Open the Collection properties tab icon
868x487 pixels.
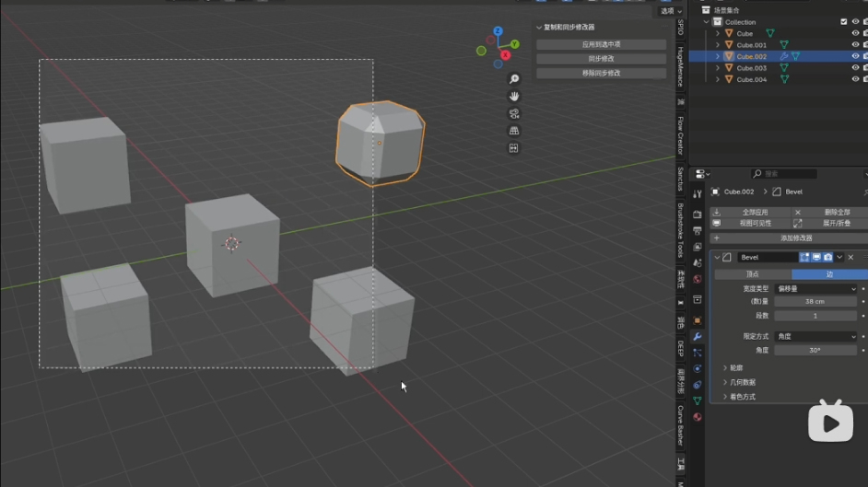[x=697, y=299]
